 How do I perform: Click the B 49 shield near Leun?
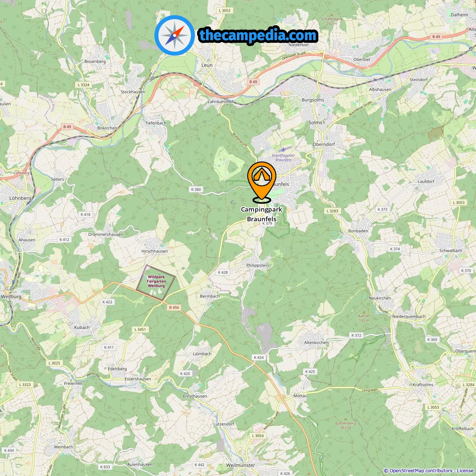coord(253,82)
